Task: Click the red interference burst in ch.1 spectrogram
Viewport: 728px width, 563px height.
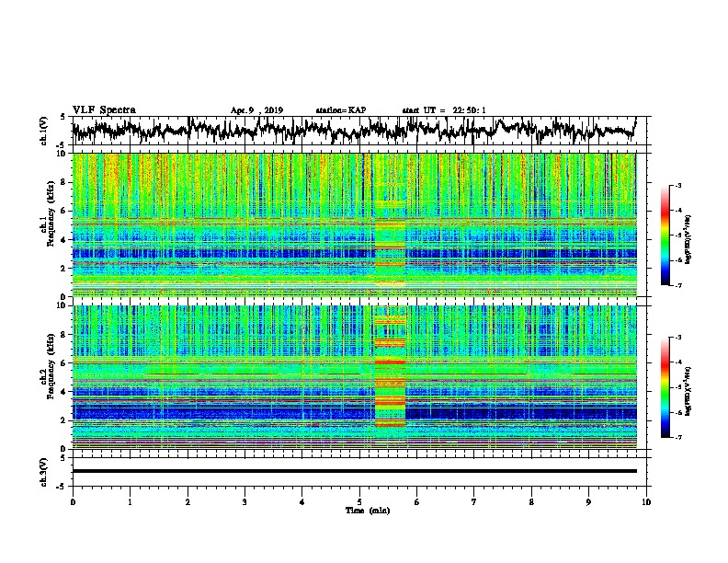Action: click(390, 224)
